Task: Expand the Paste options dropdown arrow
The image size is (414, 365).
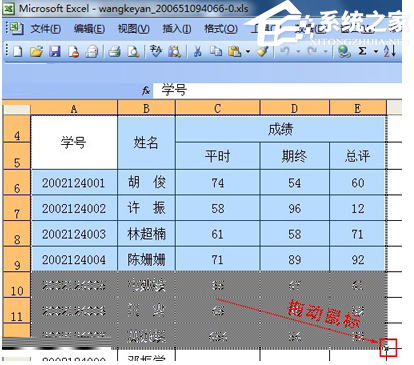Action: click(x=248, y=52)
